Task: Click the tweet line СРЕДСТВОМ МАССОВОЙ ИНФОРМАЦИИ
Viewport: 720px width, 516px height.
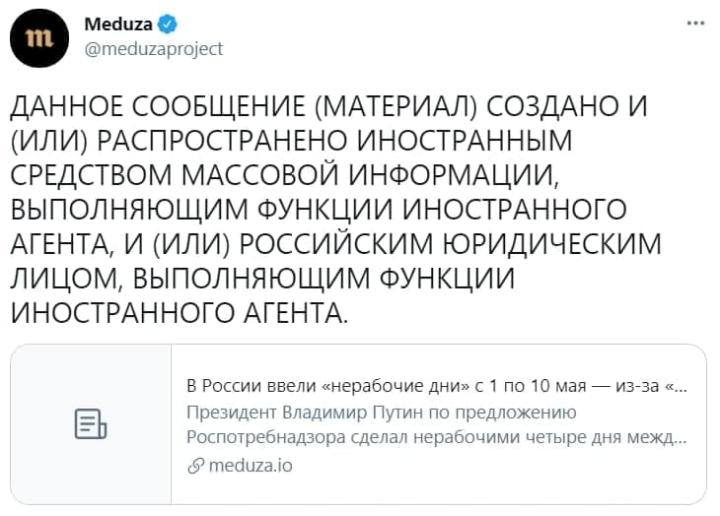Action: 285,175
